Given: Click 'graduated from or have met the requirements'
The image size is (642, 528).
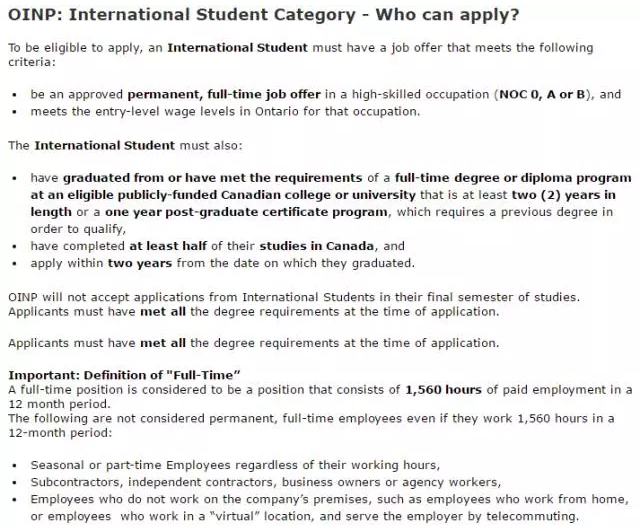Looking at the screenshot, I should click(212, 178).
